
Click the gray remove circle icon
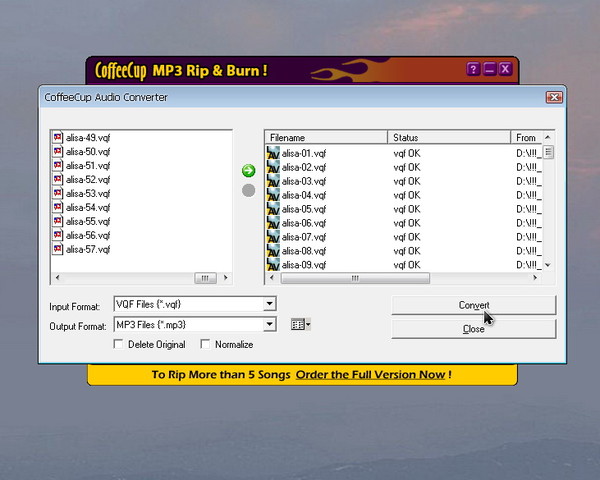248,190
